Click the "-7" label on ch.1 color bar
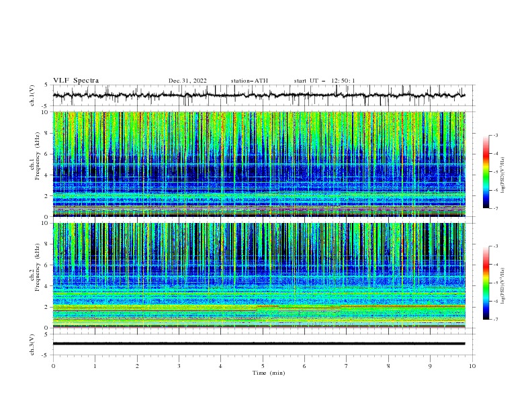 (x=495, y=208)
